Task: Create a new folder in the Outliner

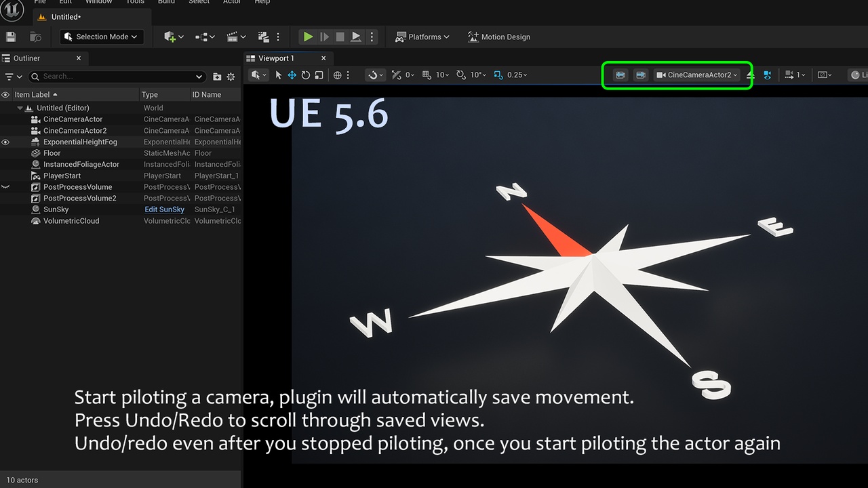Action: click(x=217, y=77)
